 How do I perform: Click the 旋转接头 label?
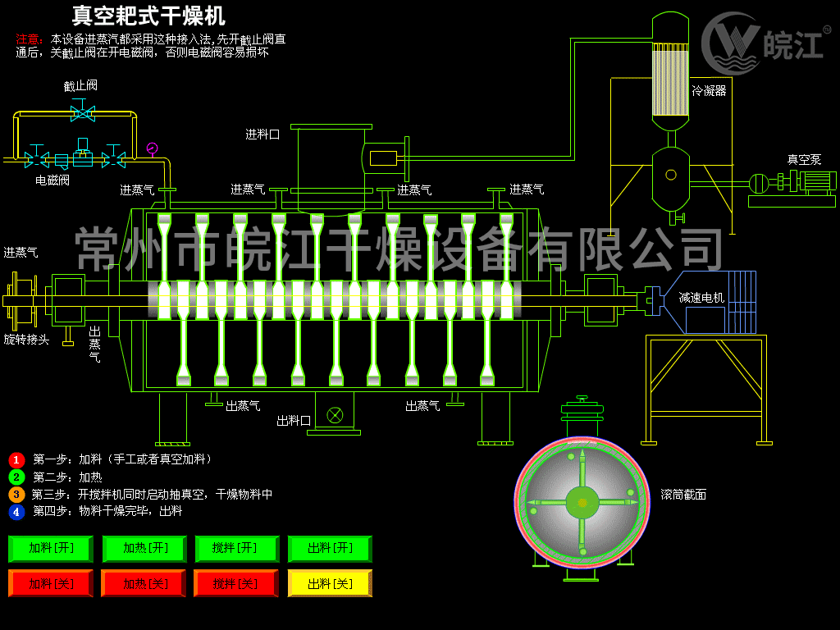pyautogui.click(x=26, y=340)
